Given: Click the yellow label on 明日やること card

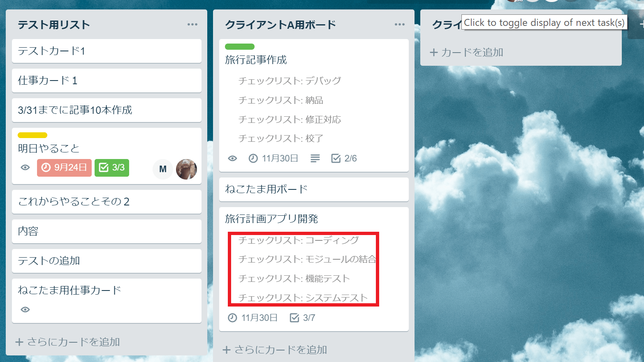Looking at the screenshot, I should click(x=32, y=135).
